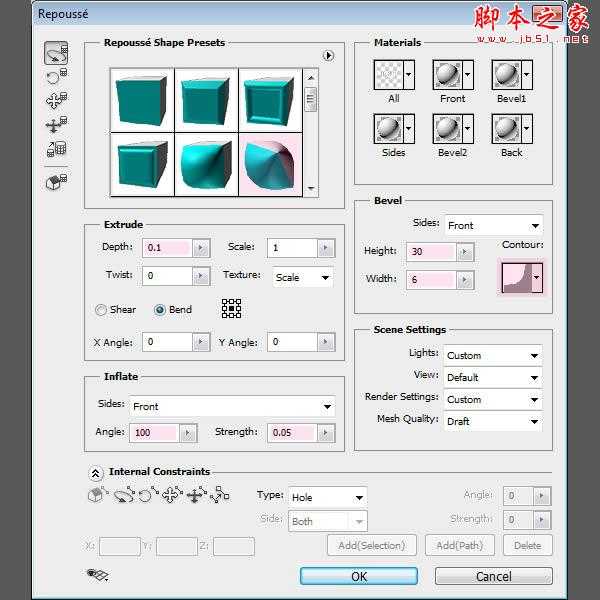Screen dimensions: 600x600
Task: Choose the second tapered cube preset
Action: 206,100
